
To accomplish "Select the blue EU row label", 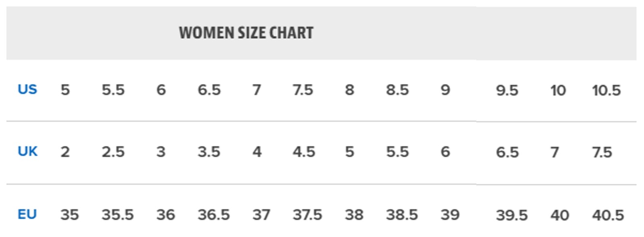I will click(x=27, y=214).
